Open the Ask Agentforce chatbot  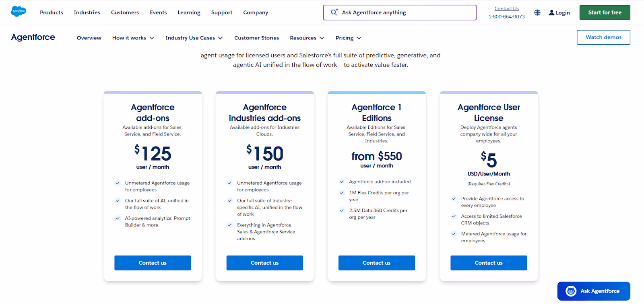point(593,291)
